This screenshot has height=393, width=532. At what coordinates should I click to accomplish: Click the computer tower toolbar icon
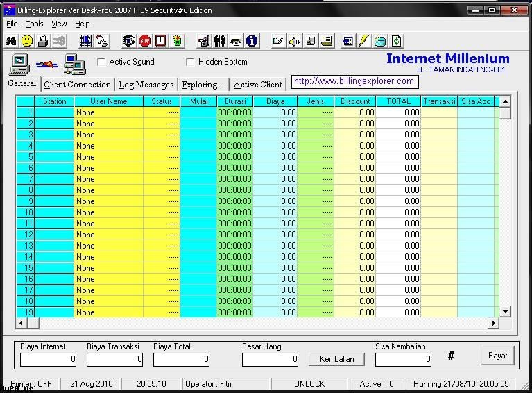pyautogui.click(x=204, y=41)
